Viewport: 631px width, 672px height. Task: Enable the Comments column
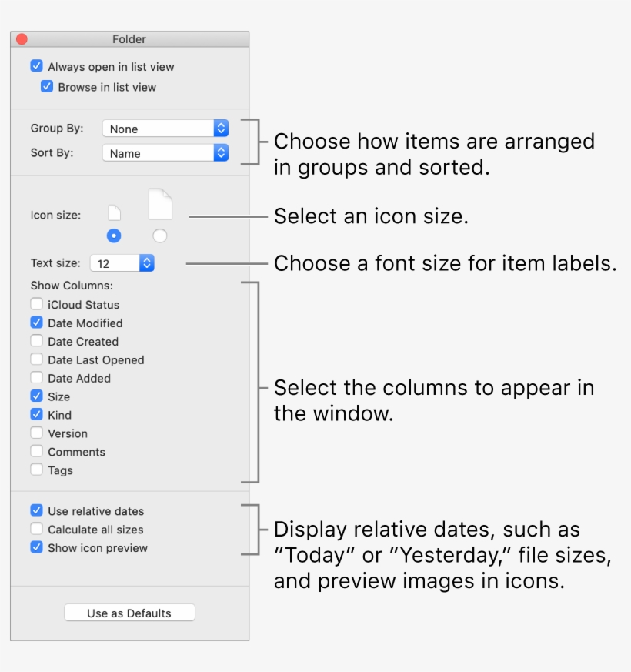tap(36, 452)
